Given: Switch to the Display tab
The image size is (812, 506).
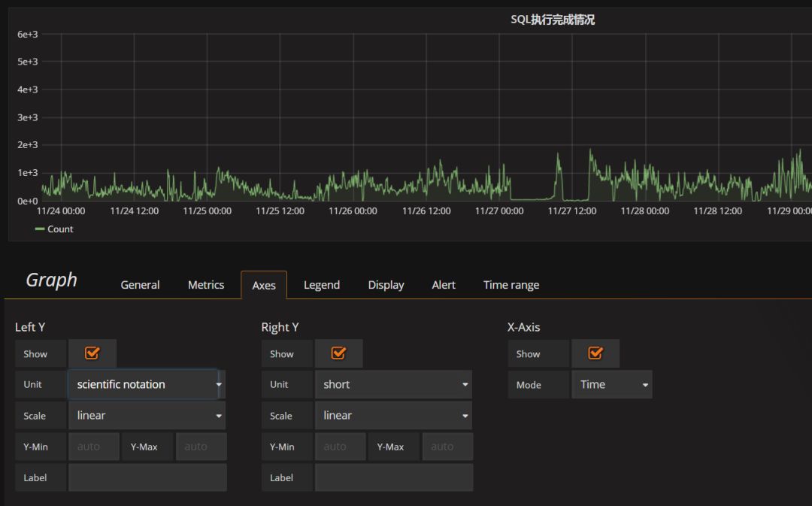Looking at the screenshot, I should [386, 285].
